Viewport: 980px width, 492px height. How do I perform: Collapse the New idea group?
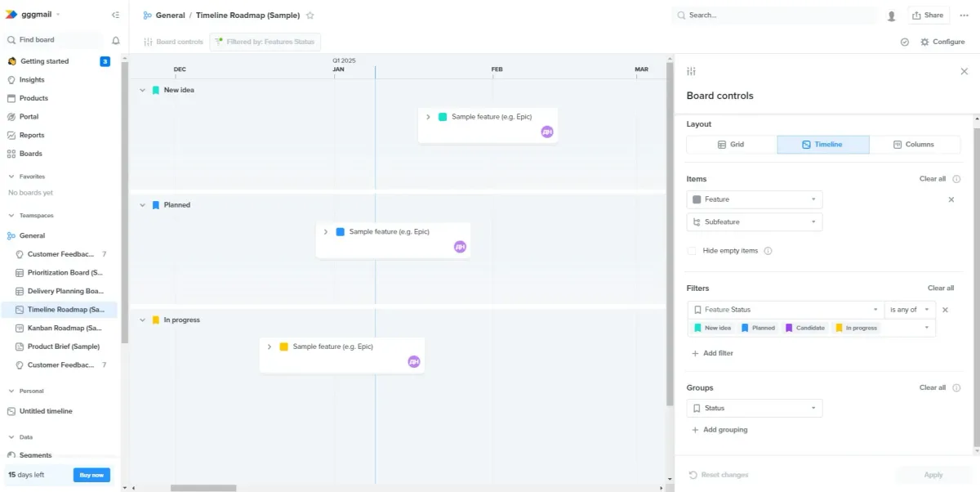[x=142, y=90]
